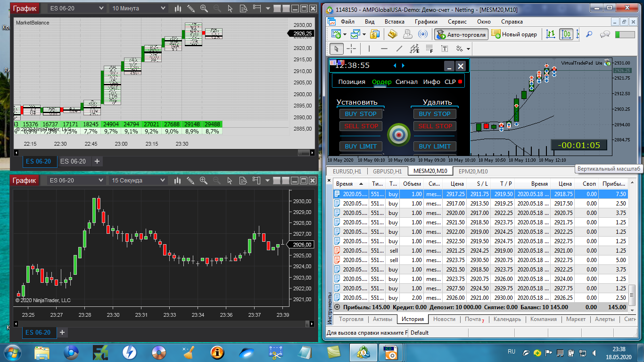Viewport: 644px width, 362px height.
Task: Click the -00:01:05 countdown timer on chart
Action: click(578, 145)
